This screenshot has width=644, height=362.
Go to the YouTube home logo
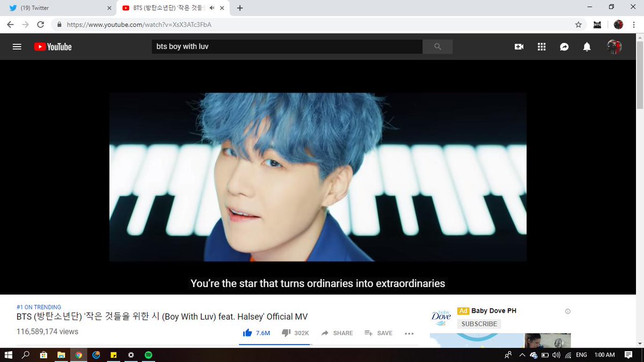pyautogui.click(x=53, y=47)
